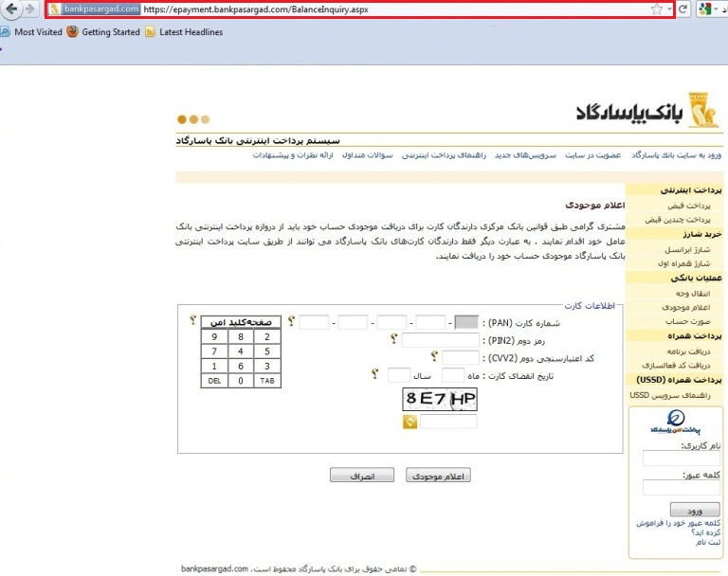Click the browser forward arrow
The width and height of the screenshot is (728, 576).
30,9
